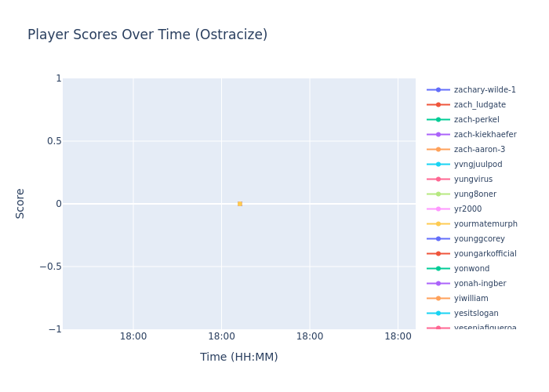The height and width of the screenshot is (392, 549).
Task: Select youngarkofficial legend label
Action: pos(485,254)
